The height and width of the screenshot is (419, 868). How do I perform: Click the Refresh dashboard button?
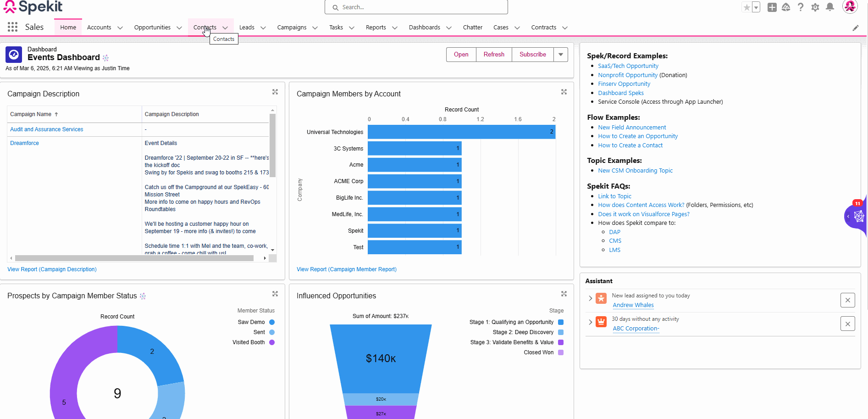(x=494, y=55)
